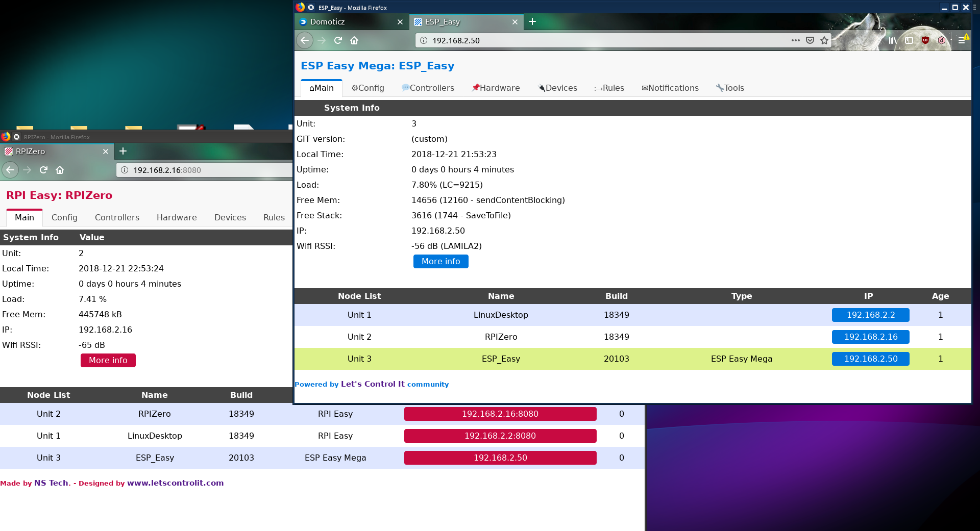Open RPI Easy Controllers tab
Screen dimensions: 980x531
[117, 217]
